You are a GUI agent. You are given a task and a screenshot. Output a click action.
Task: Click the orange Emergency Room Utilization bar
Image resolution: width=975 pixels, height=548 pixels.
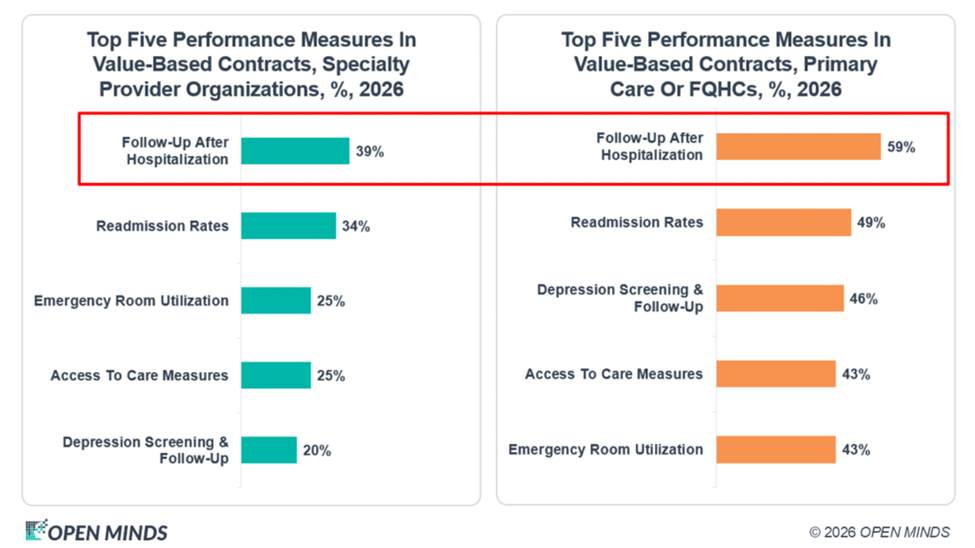[775, 450]
